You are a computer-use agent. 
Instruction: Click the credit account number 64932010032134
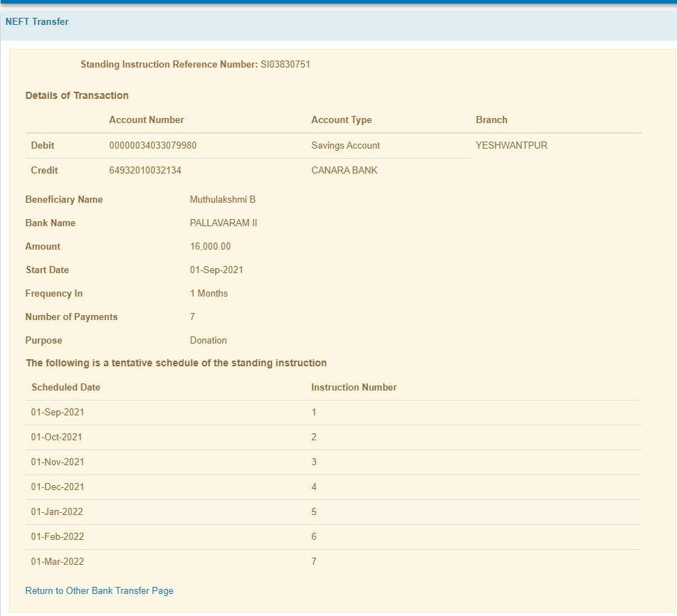(x=149, y=171)
